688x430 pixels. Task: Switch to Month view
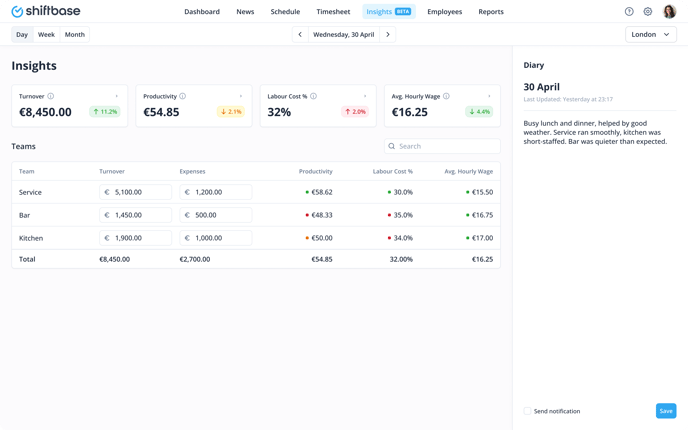click(x=75, y=34)
